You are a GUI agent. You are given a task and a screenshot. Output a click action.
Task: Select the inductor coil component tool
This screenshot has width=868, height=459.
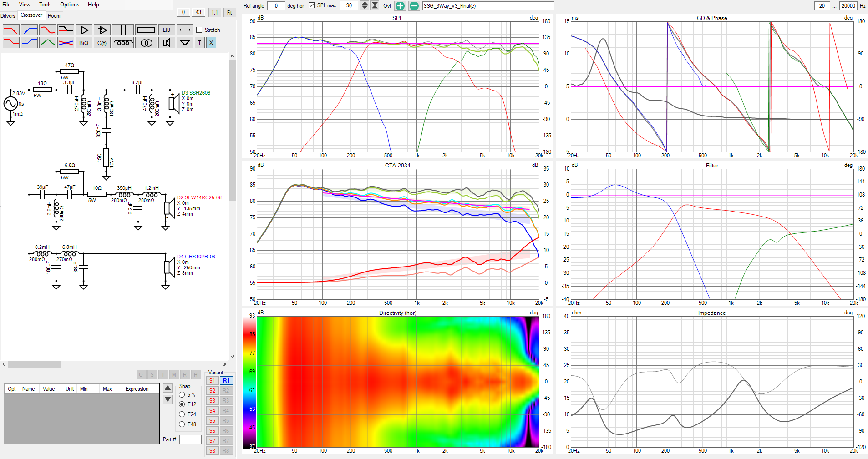[123, 43]
